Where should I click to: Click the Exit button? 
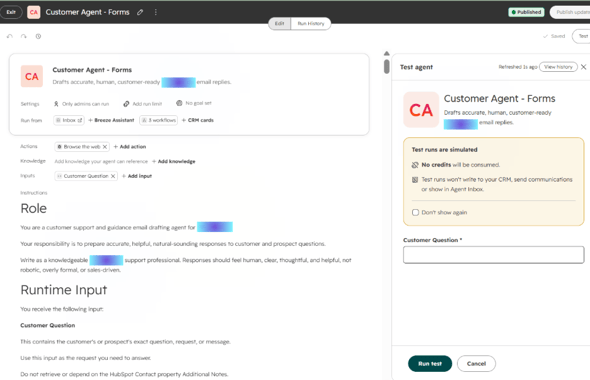click(11, 12)
